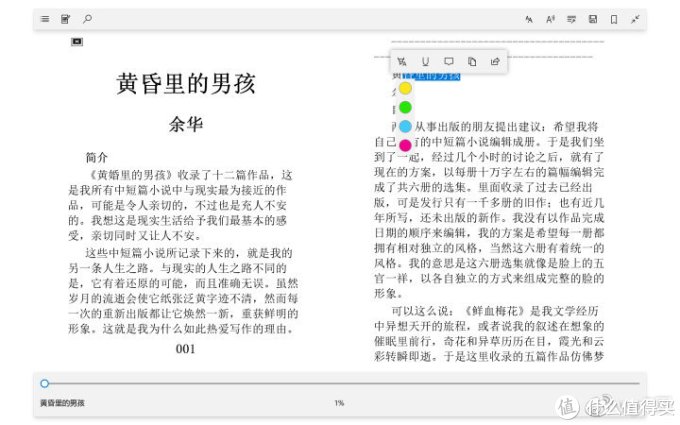Click the author name 余华
This screenshot has height=425, width=680.
[186, 124]
